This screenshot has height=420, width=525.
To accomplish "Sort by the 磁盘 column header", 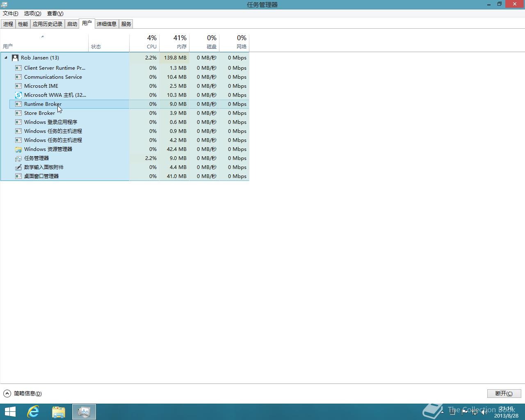I will [x=204, y=43].
